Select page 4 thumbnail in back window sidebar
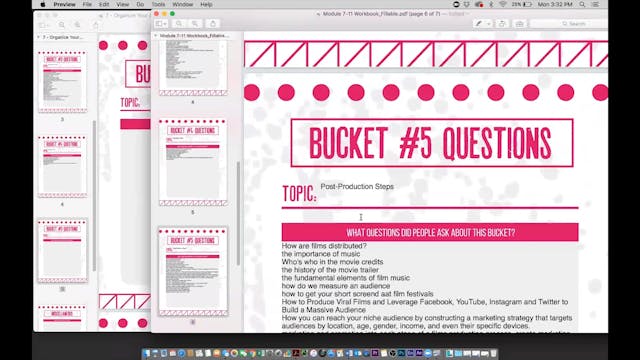 pyautogui.click(x=62, y=167)
